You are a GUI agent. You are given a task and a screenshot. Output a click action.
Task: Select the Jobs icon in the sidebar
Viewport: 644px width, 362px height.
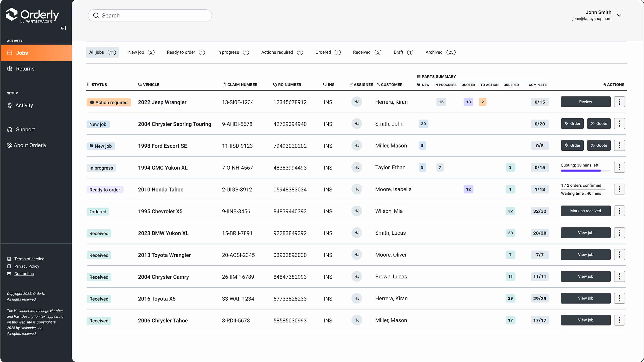(9, 53)
